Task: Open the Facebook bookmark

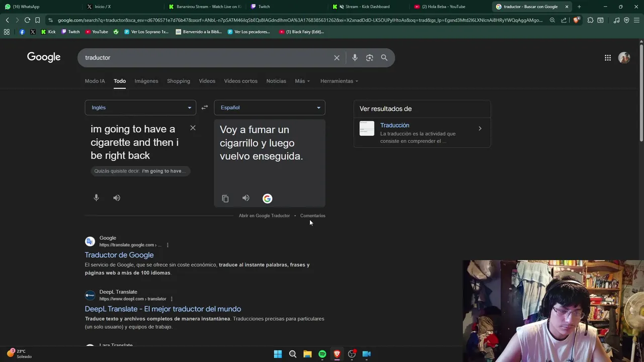Action: [x=22, y=32]
